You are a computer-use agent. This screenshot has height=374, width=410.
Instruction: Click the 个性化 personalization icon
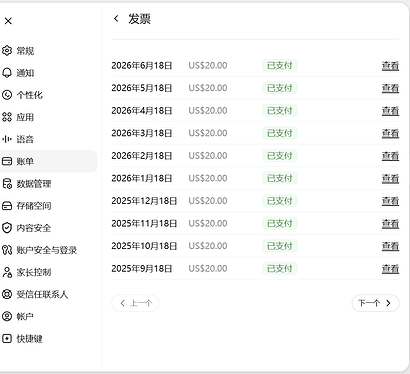coord(7,95)
